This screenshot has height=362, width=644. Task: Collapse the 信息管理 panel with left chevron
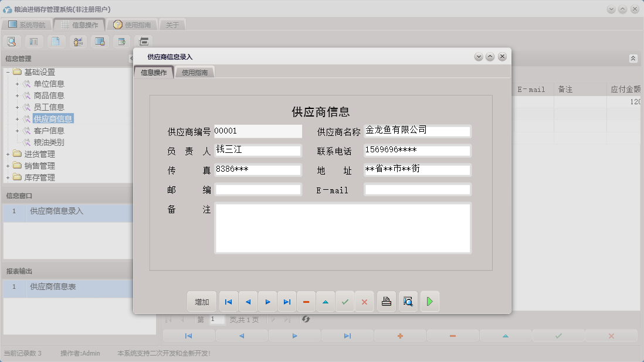pos(131,58)
